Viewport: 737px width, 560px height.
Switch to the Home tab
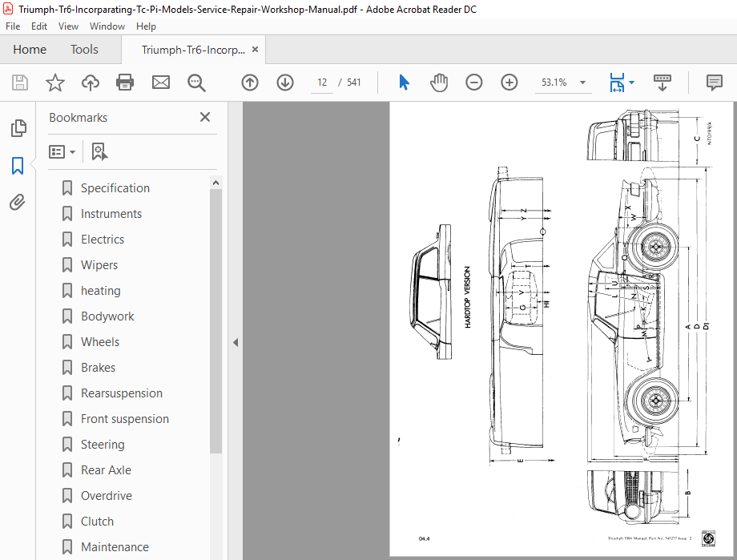click(30, 50)
